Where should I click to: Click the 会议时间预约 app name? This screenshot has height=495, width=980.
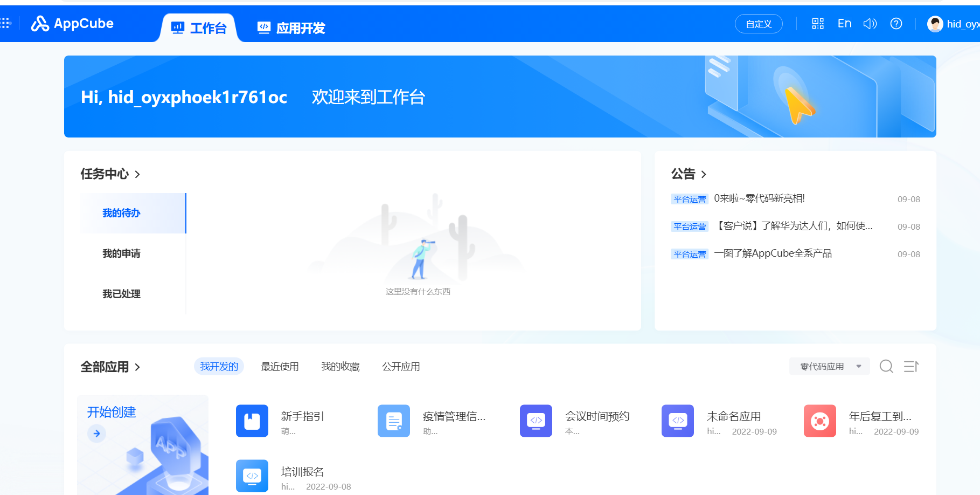click(597, 416)
